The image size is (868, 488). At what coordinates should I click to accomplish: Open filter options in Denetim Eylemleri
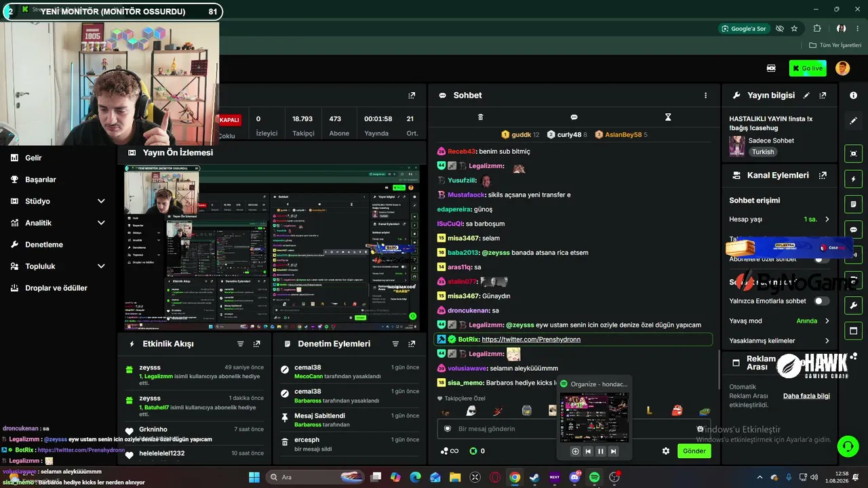395,344
